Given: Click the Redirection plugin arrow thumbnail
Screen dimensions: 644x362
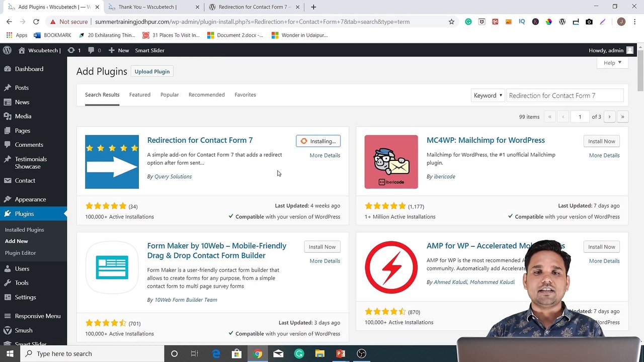Looking at the screenshot, I should tap(112, 162).
